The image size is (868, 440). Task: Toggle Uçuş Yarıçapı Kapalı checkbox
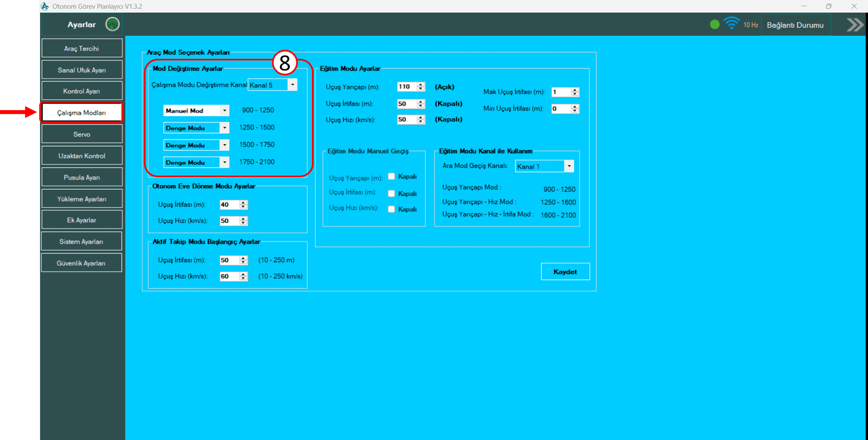[x=392, y=176]
